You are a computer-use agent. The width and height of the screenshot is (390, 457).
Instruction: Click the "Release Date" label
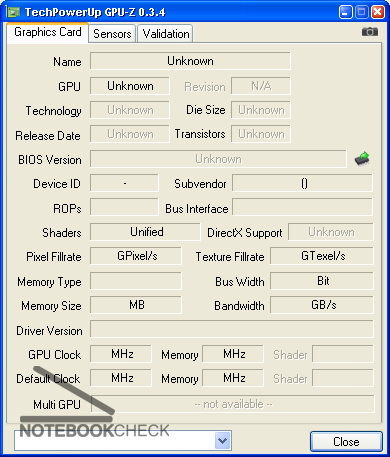tap(48, 136)
